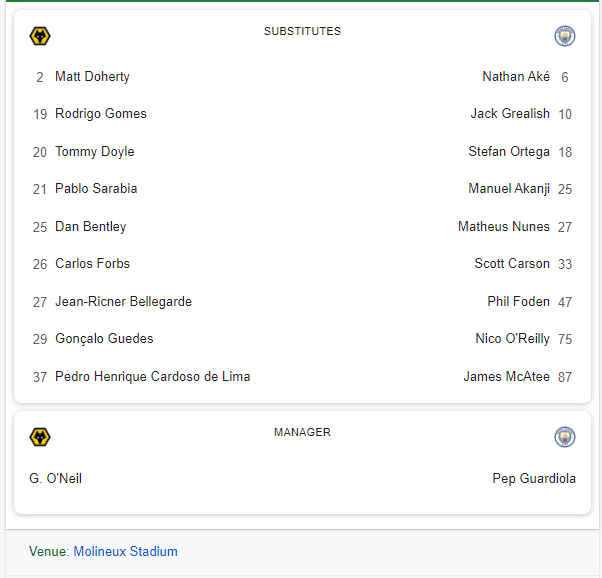Screen dimensions: 602x578
Task: Open manager Pep Guardiola
Action: click(x=533, y=479)
